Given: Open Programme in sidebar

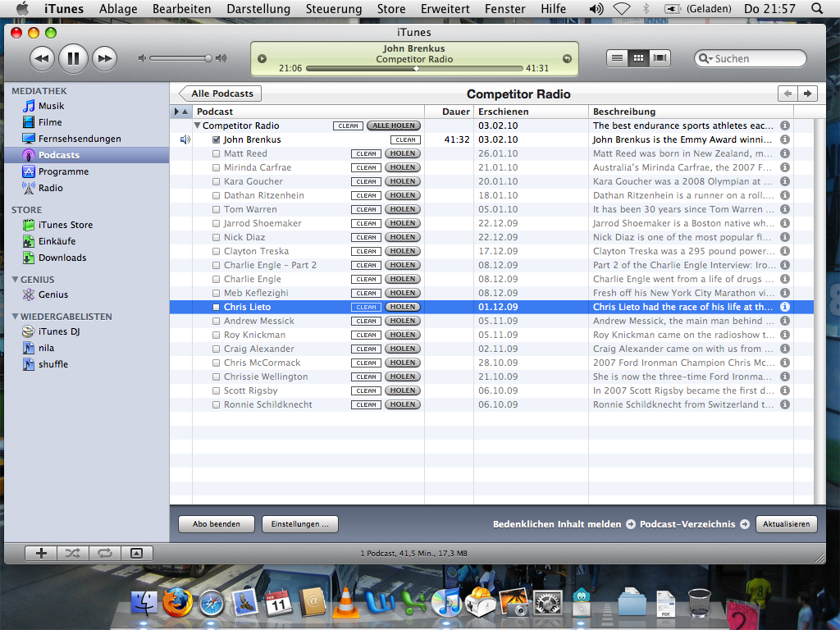Looking at the screenshot, I should pos(63,171).
